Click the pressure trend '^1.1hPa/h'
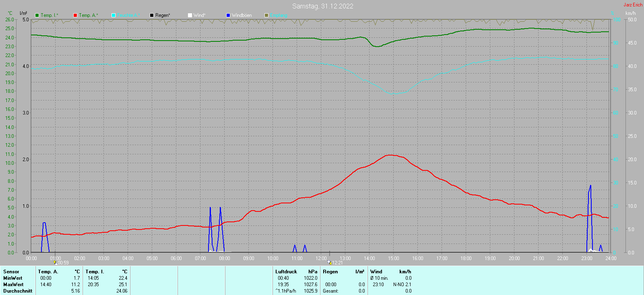This screenshot has height=295, width=644. pyautogui.click(x=286, y=291)
